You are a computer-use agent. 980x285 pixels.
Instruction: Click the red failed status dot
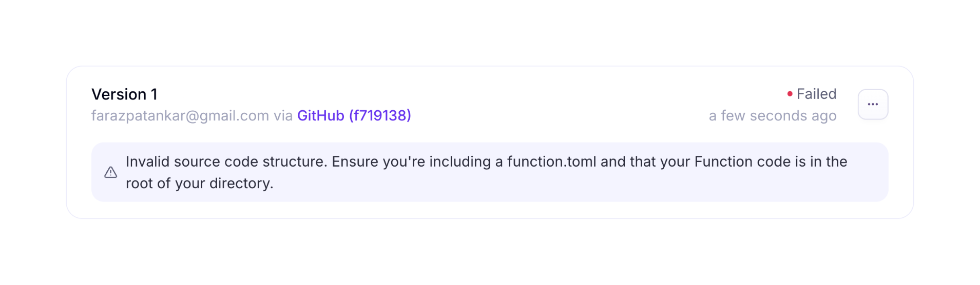(x=790, y=94)
